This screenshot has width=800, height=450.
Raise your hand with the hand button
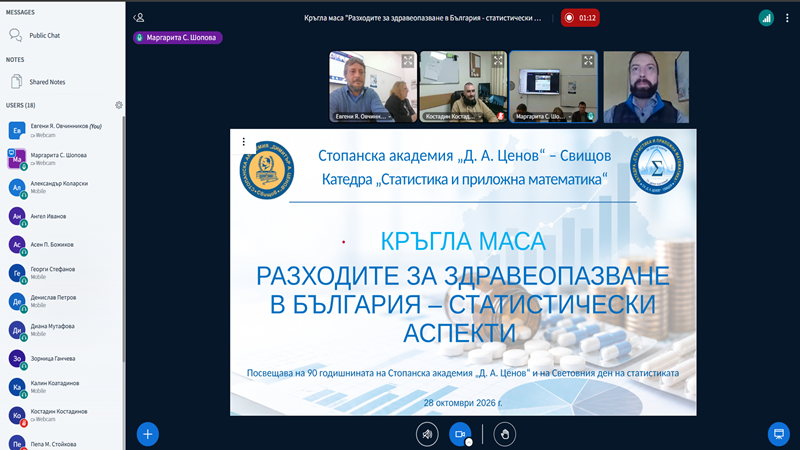505,434
